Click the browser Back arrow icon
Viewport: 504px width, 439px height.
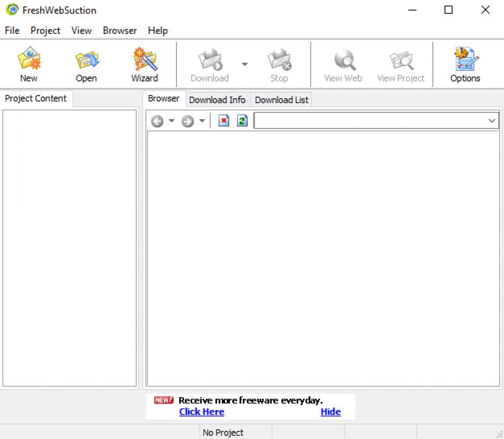pyautogui.click(x=157, y=121)
